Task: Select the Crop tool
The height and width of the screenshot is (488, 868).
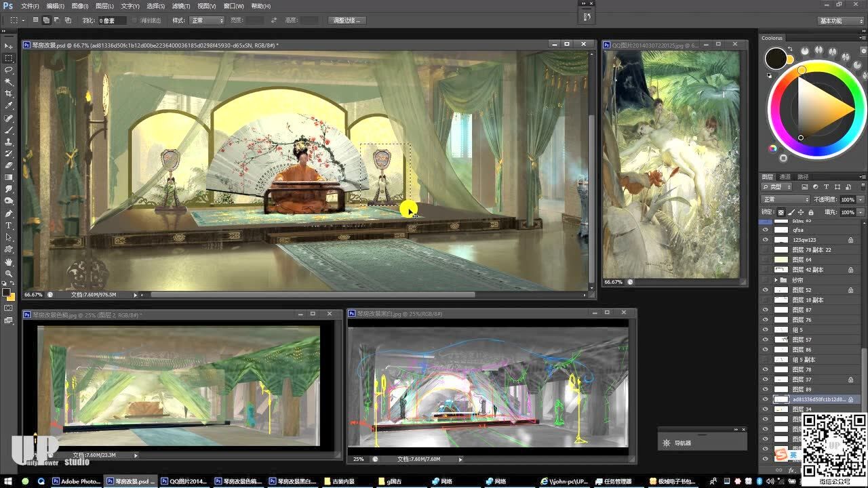Action: [x=9, y=94]
